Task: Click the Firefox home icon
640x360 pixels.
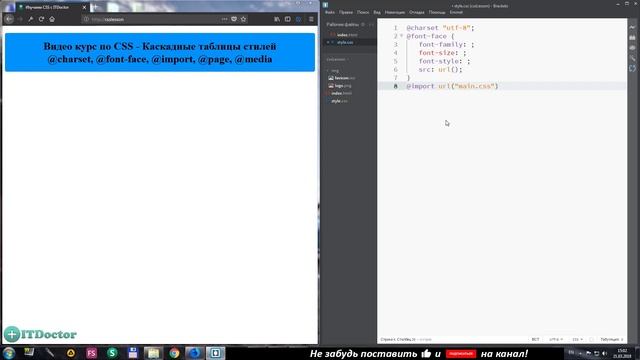Action: tap(52, 19)
